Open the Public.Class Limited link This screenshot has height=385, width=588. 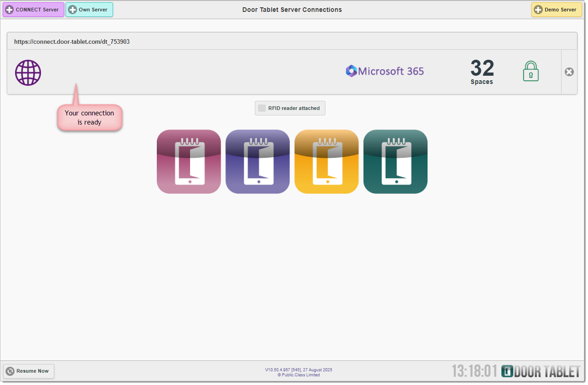[299, 375]
